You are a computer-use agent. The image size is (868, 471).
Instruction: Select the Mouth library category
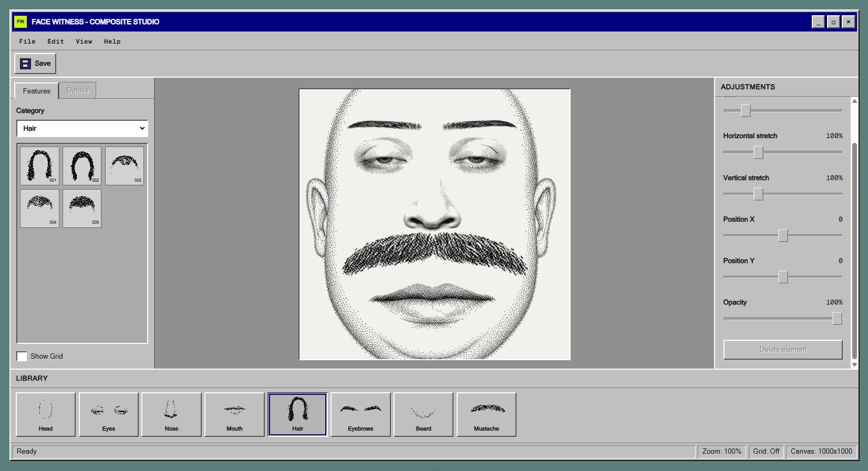tap(234, 414)
